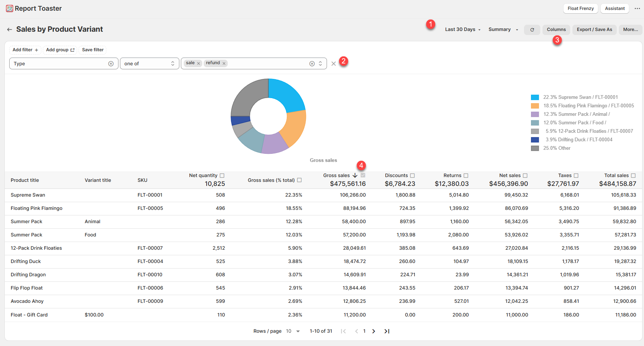This screenshot has height=346, width=644.
Task: Go to the next page of results
Action: coord(373,331)
